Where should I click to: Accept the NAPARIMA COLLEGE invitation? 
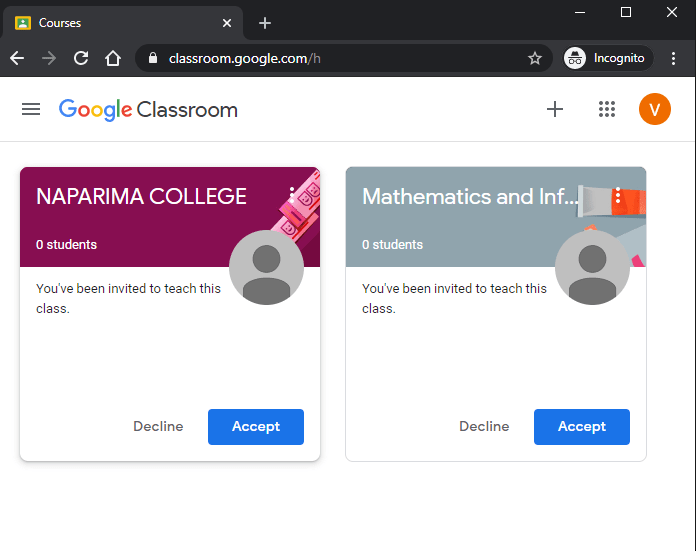[256, 426]
